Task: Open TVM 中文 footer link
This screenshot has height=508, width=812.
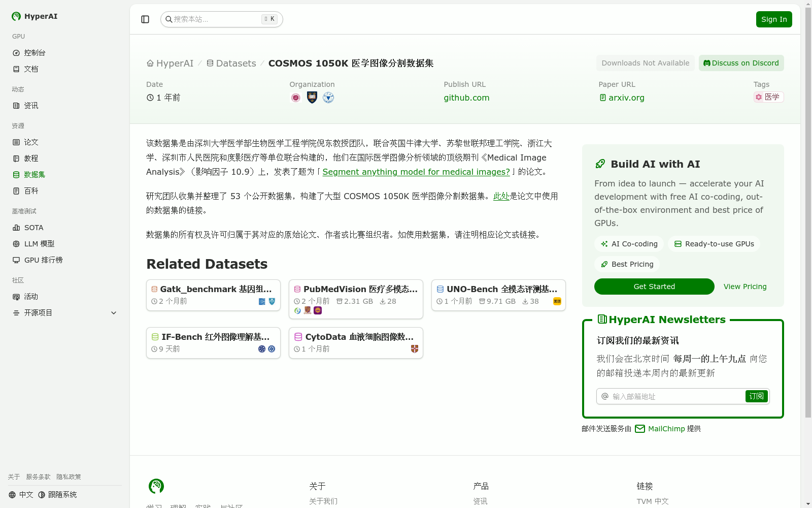Action: 653,501
